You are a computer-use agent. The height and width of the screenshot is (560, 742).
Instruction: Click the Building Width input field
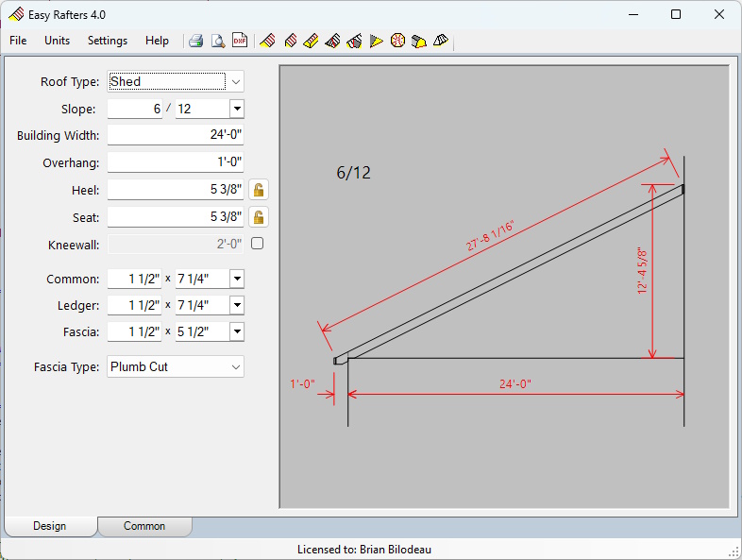pos(176,135)
